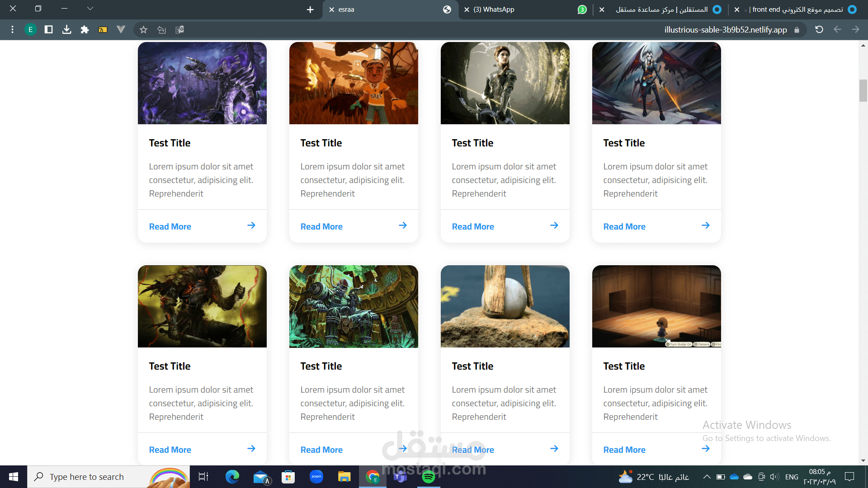868x488 pixels.
Task: Open the green E profile avatar
Action: click(x=30, y=30)
